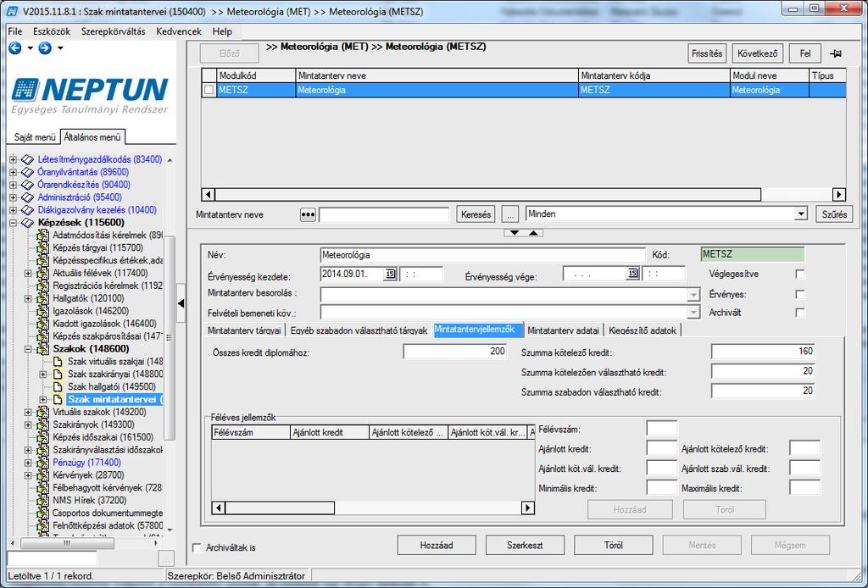The image size is (868, 588).
Task: Click the Szerkeszt button
Action: (x=525, y=546)
